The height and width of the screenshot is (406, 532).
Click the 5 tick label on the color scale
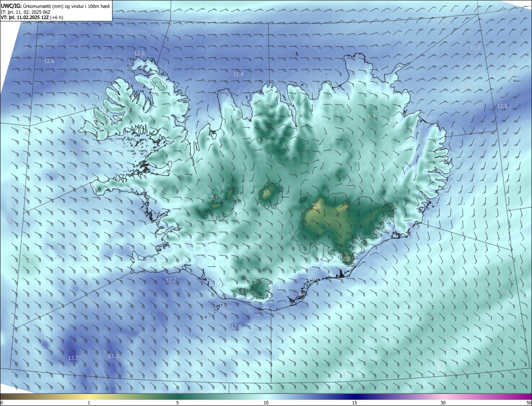177,403
